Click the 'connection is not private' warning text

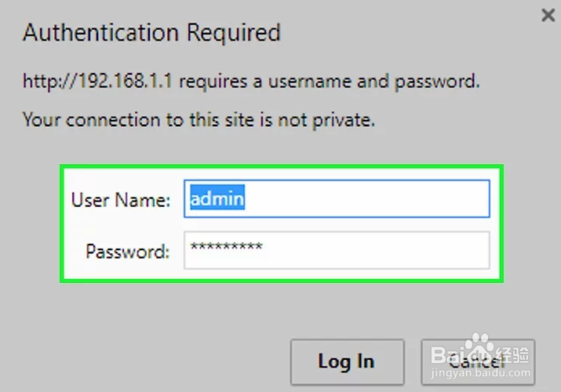coord(199,120)
